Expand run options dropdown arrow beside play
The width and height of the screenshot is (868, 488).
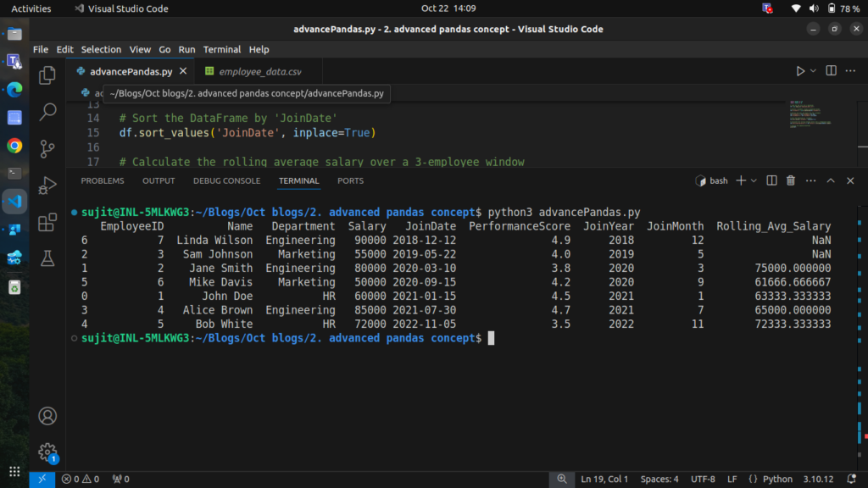[814, 71]
